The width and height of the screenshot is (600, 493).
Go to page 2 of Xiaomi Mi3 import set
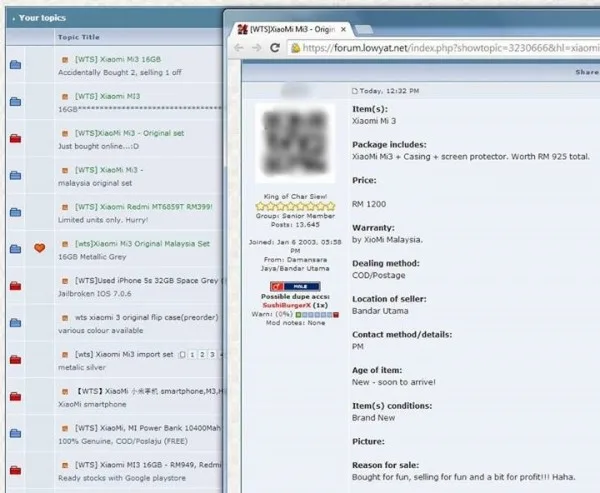pyautogui.click(x=202, y=355)
